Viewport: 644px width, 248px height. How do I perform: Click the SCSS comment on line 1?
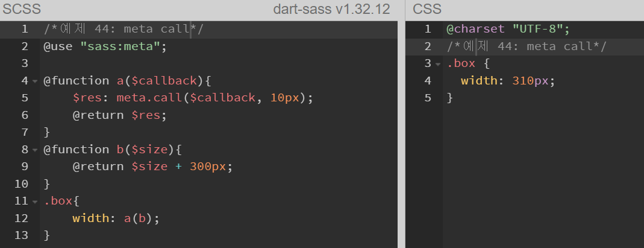pyautogui.click(x=123, y=29)
